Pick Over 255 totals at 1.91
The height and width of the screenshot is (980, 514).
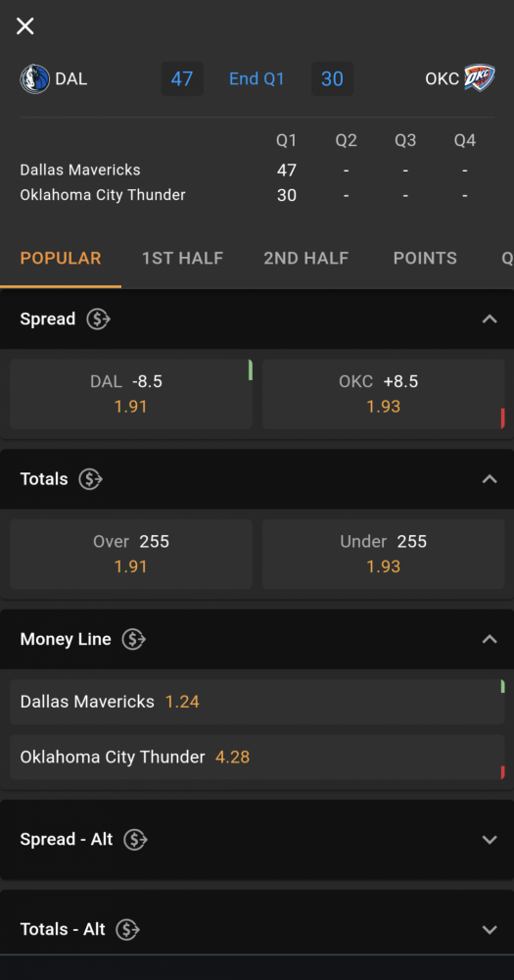point(131,554)
